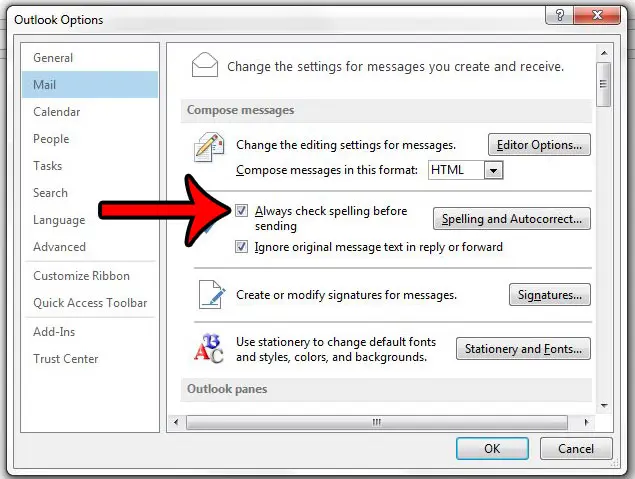Click the 'Create or modify signatures for messages' text

coord(346,295)
